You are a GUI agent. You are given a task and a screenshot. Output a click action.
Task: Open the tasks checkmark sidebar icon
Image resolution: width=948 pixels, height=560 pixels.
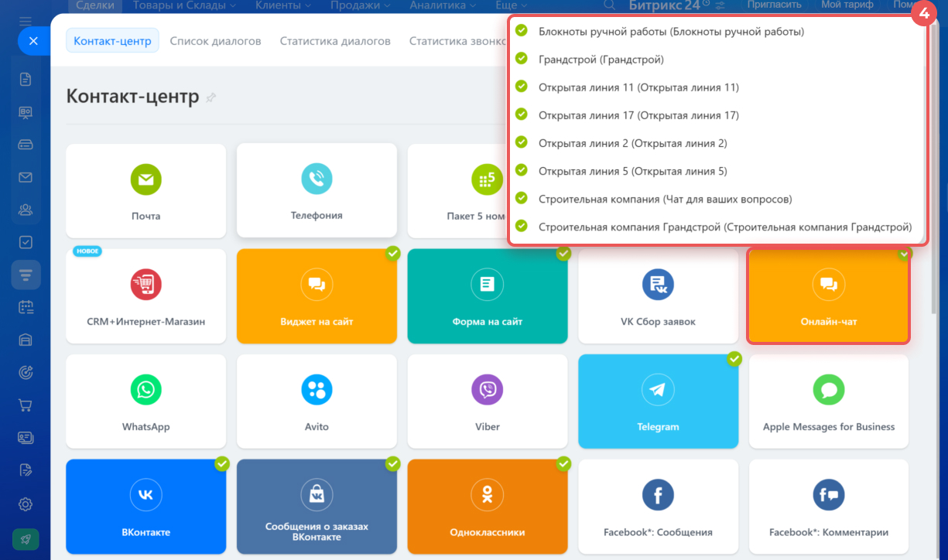[26, 242]
